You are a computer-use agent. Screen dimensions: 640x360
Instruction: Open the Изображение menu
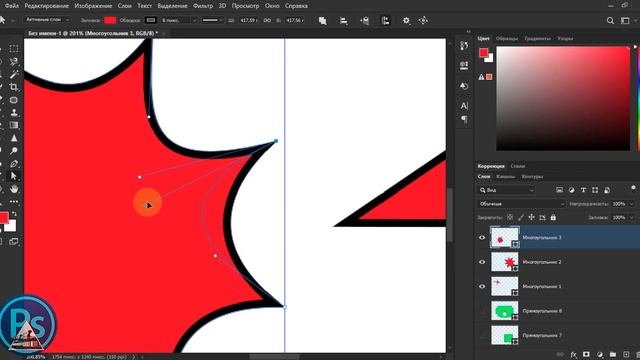tap(93, 6)
